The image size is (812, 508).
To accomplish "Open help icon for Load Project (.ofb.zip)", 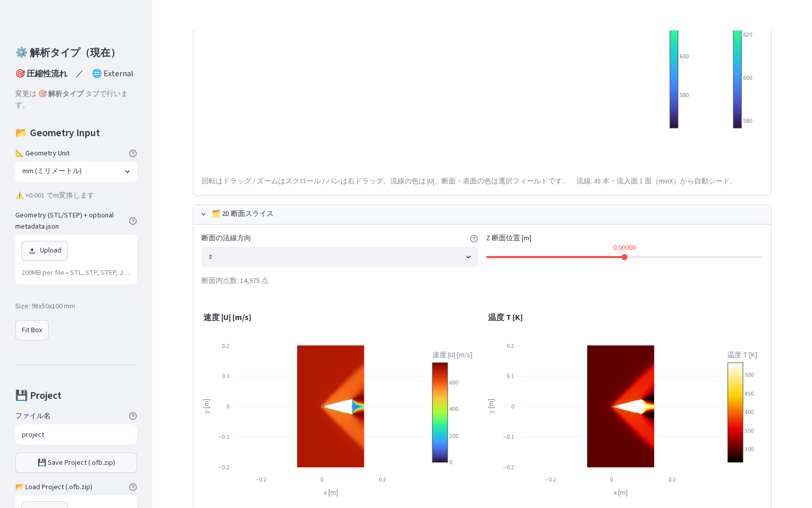I will point(133,487).
